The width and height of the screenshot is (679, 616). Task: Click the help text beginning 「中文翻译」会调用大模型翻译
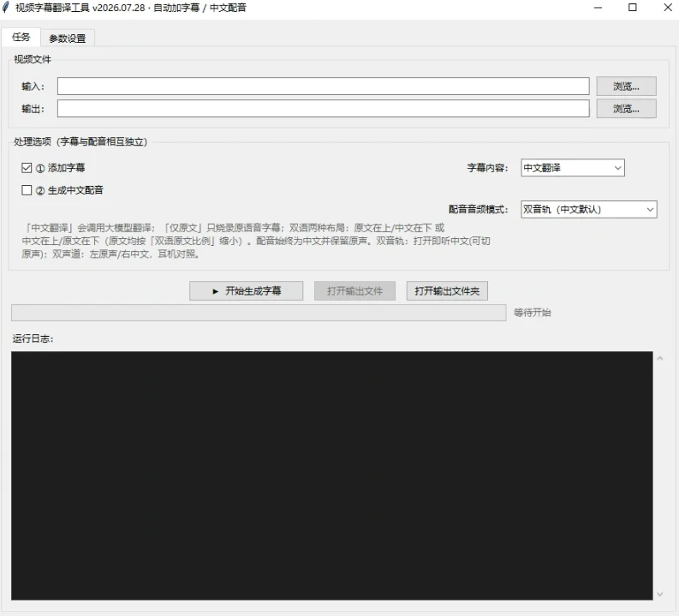coord(256,241)
